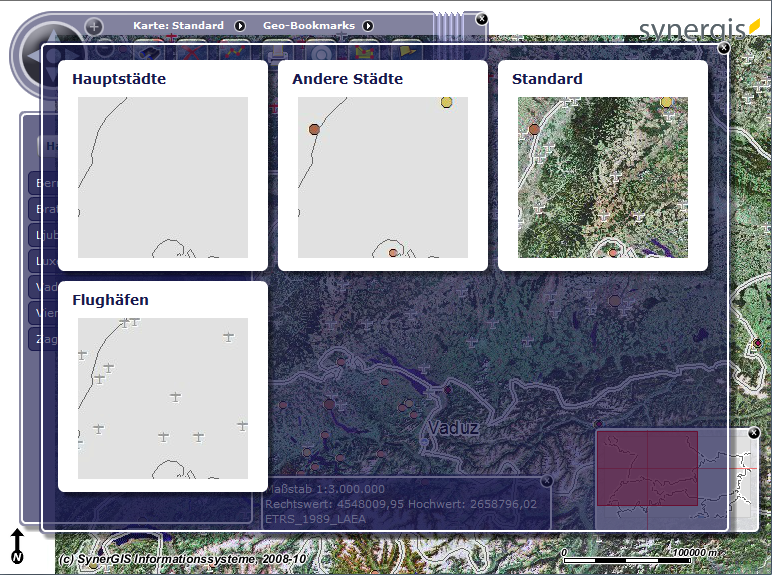Image resolution: width=772 pixels, height=575 pixels.
Task: Click the zoom-in plus button
Action: click(94, 26)
